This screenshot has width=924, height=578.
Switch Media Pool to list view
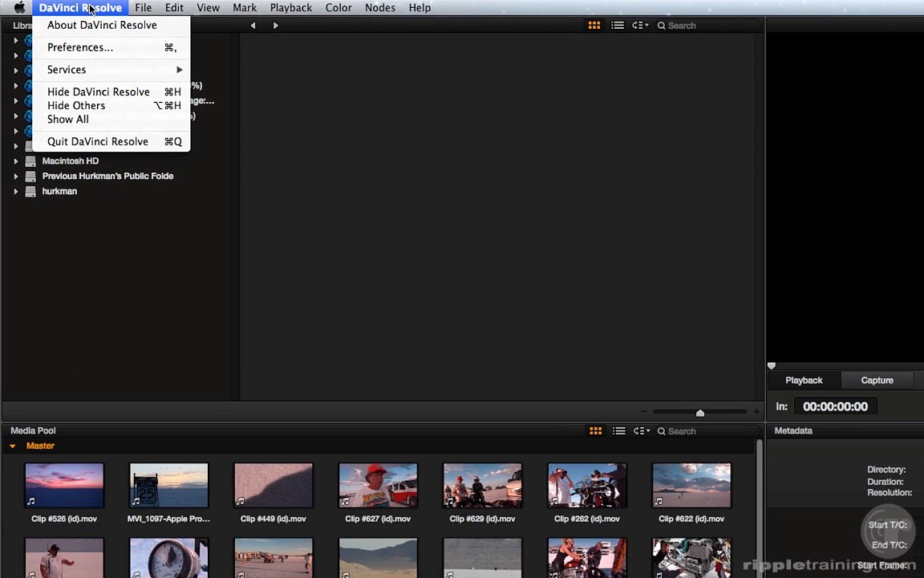pos(618,431)
